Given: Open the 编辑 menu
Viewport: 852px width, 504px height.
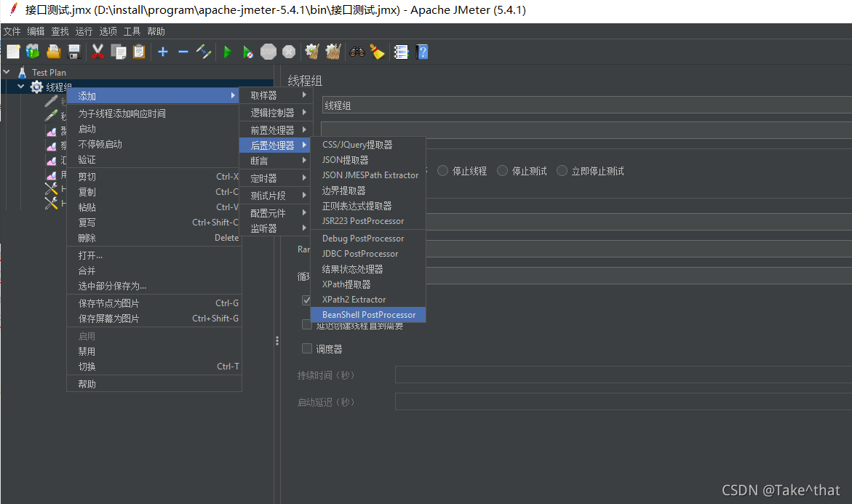Looking at the screenshot, I should click(36, 31).
